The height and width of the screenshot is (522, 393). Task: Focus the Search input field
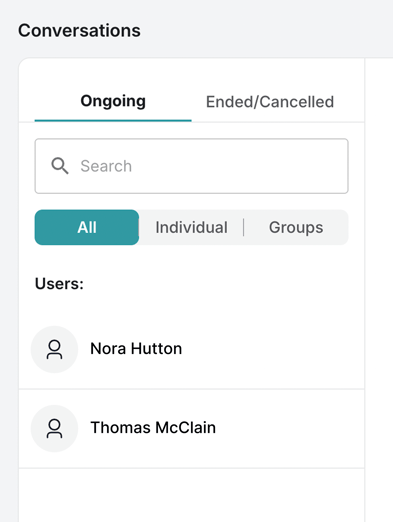[191, 166]
